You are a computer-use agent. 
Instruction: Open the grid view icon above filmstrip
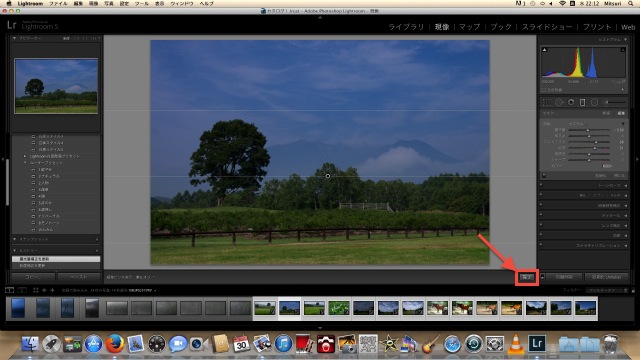coord(36,290)
